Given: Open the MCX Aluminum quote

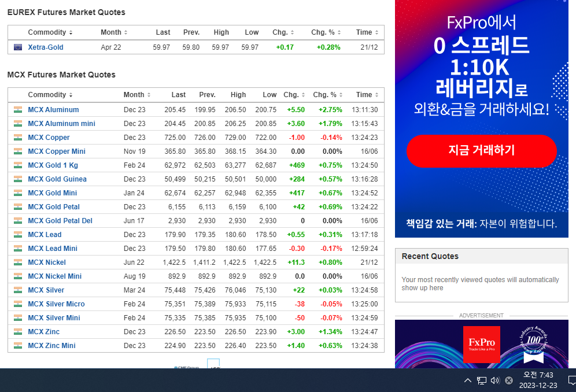Looking at the screenshot, I should coord(53,109).
